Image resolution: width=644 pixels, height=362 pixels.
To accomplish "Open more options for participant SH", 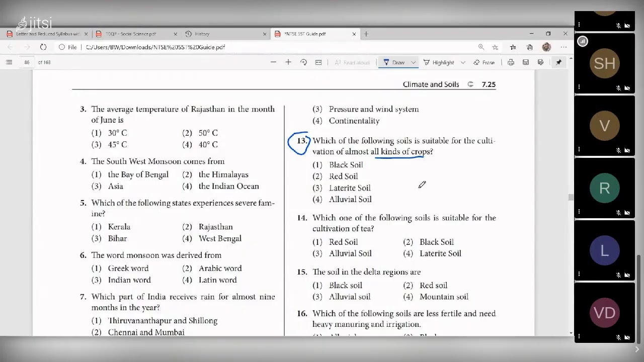I will (x=579, y=87).
